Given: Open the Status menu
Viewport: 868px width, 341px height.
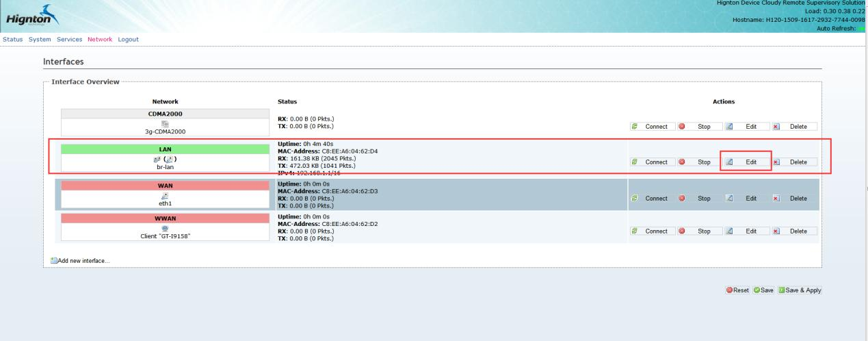Looking at the screenshot, I should click(13, 39).
